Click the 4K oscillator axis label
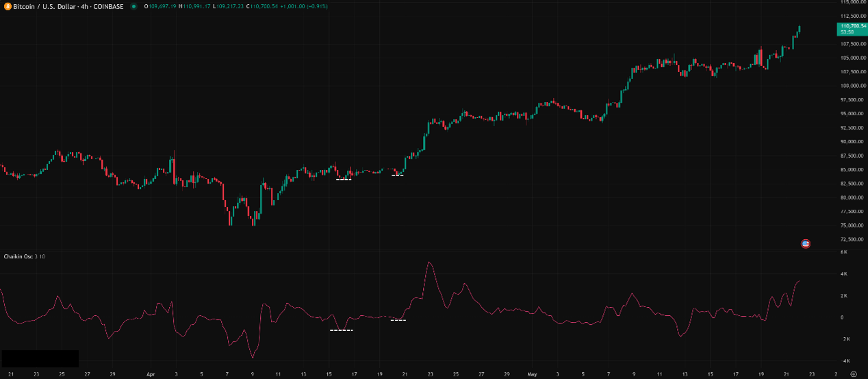 [x=844, y=274]
